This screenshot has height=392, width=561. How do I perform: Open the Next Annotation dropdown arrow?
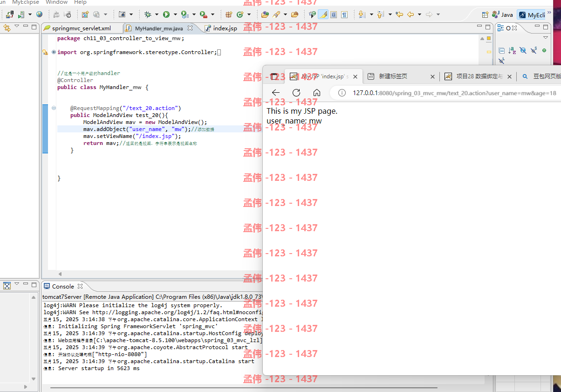coord(371,14)
